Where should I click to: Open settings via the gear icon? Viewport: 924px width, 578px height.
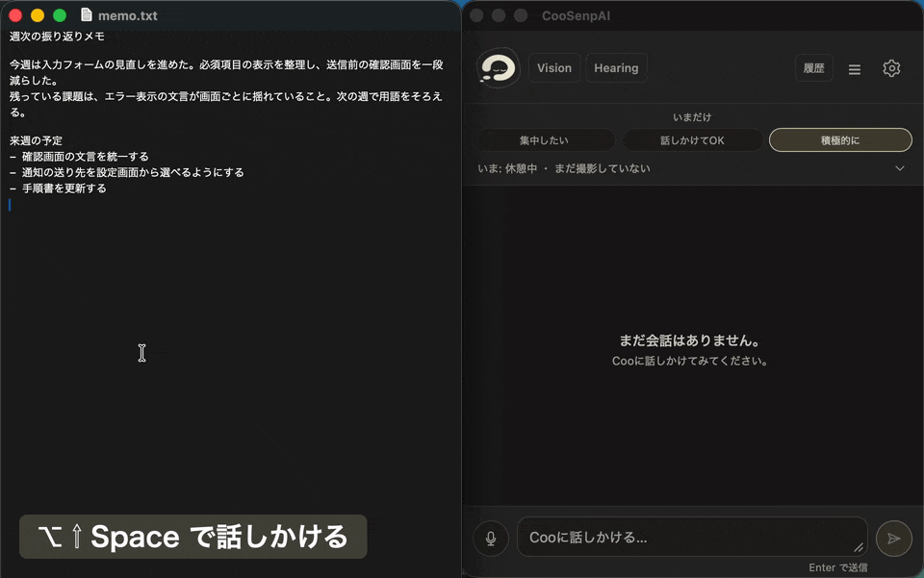point(891,68)
